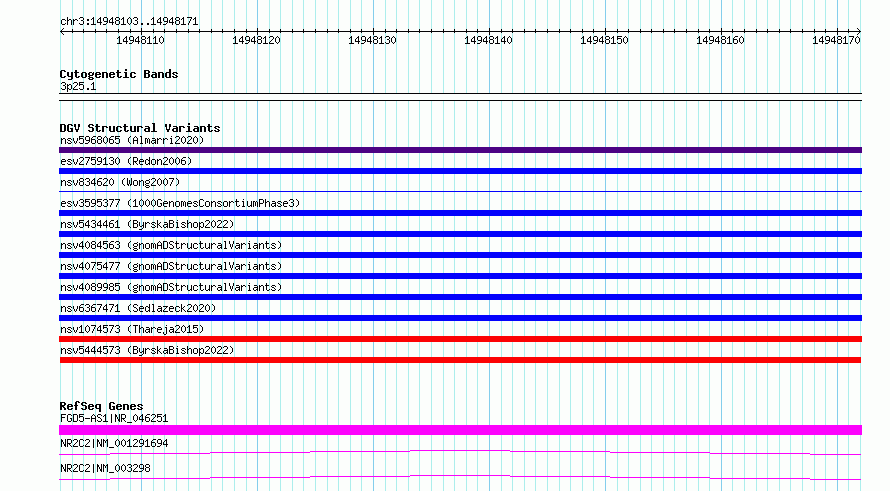Open nsv5434461 (ByrskaBishop2022) variant details
This screenshot has height=491, width=890.
click(x=147, y=224)
